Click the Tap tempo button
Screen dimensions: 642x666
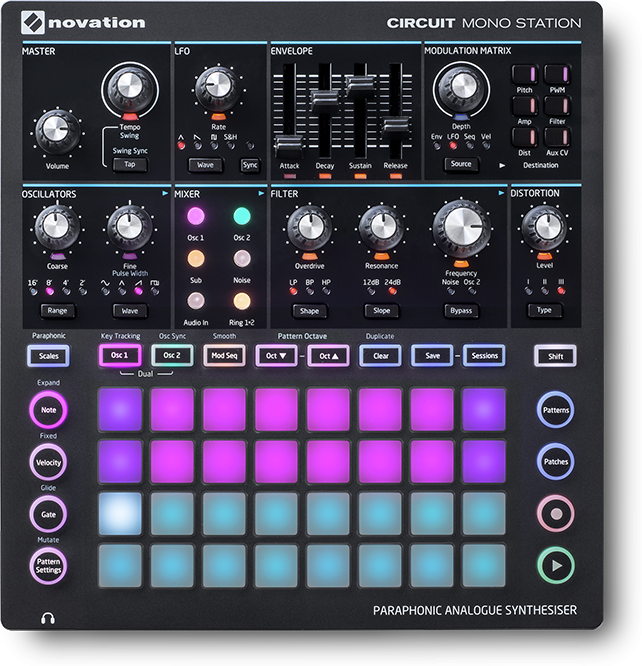coord(130,164)
